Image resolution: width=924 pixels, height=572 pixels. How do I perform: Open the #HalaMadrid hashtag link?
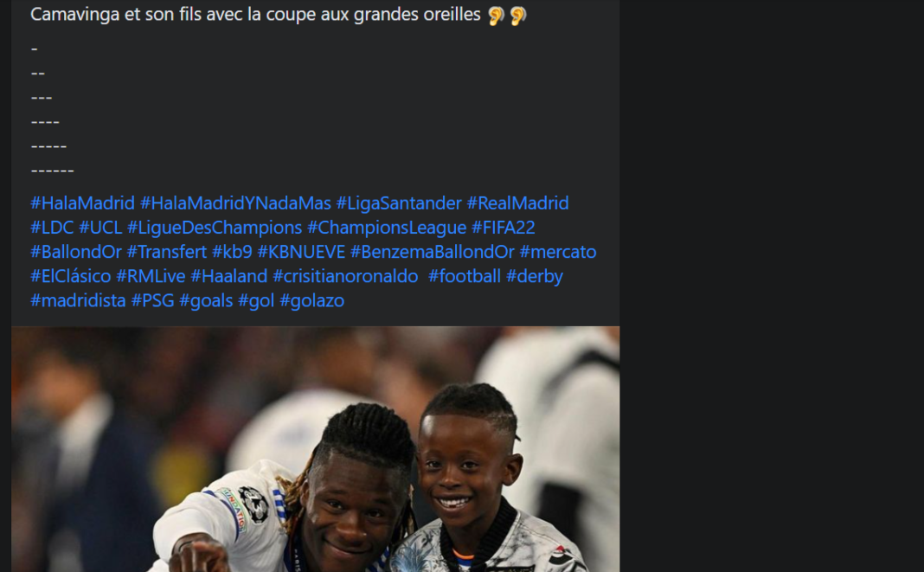(x=82, y=203)
